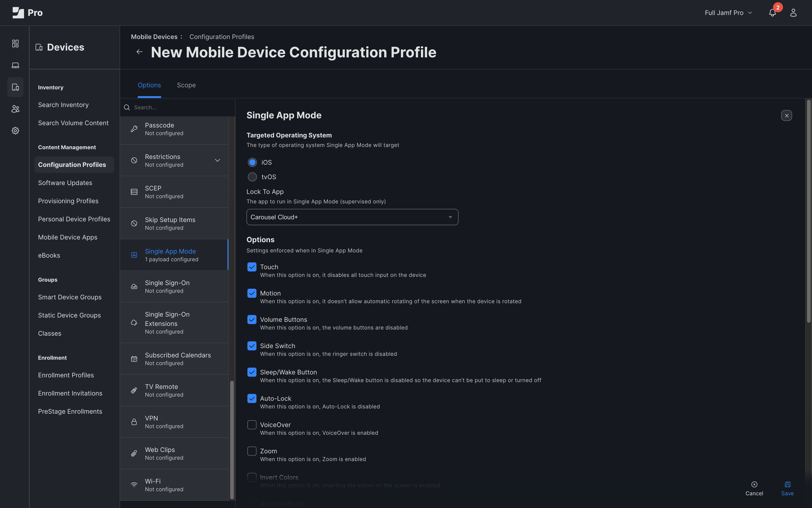812x508 pixels.
Task: Click the Subscribed Calendars calendar icon
Action: (x=134, y=359)
